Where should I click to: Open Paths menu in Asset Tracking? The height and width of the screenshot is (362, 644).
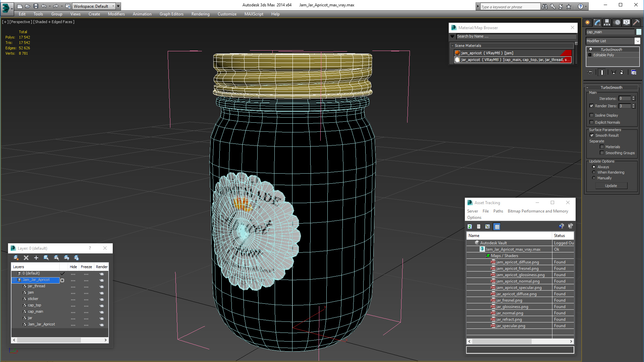point(498,211)
